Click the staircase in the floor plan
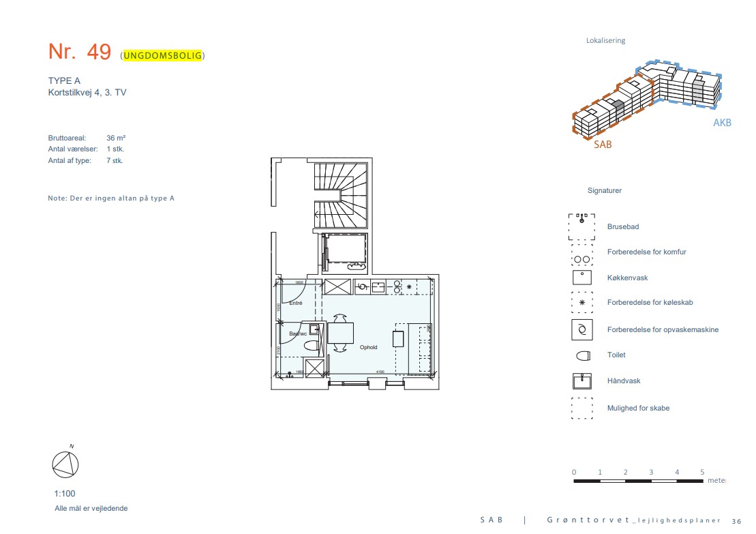Viewport: 756px width, 534px height. pos(341,194)
